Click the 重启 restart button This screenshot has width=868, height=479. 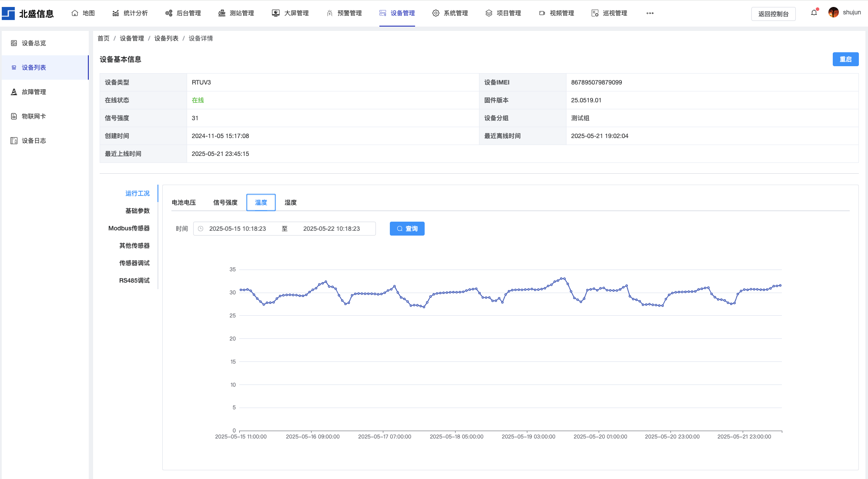(x=845, y=59)
